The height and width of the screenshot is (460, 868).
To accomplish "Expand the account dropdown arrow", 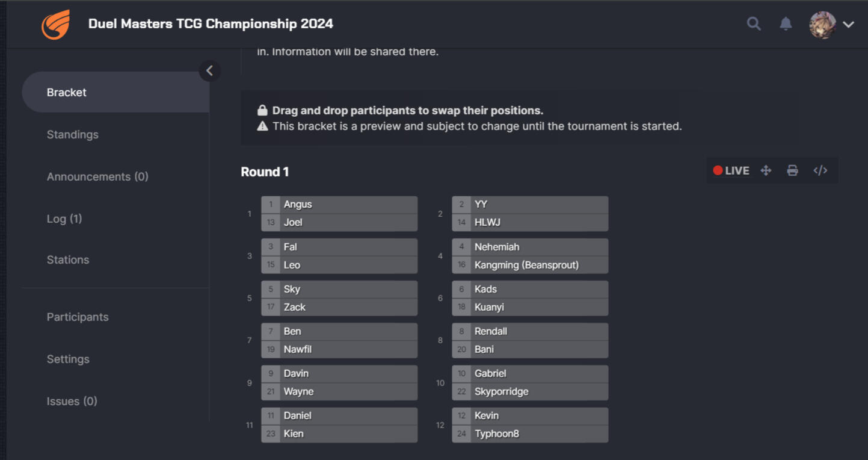I will 849,25.
